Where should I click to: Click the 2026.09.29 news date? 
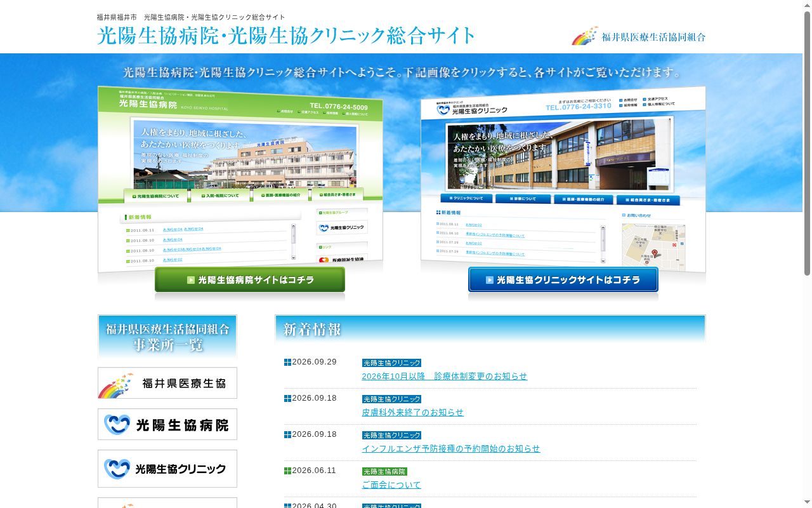click(314, 362)
